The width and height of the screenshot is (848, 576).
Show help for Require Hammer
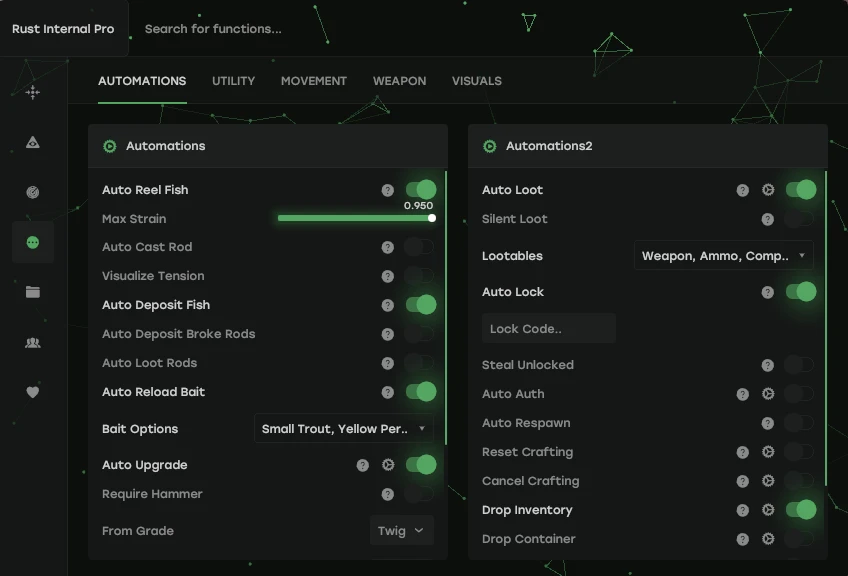[x=387, y=494]
